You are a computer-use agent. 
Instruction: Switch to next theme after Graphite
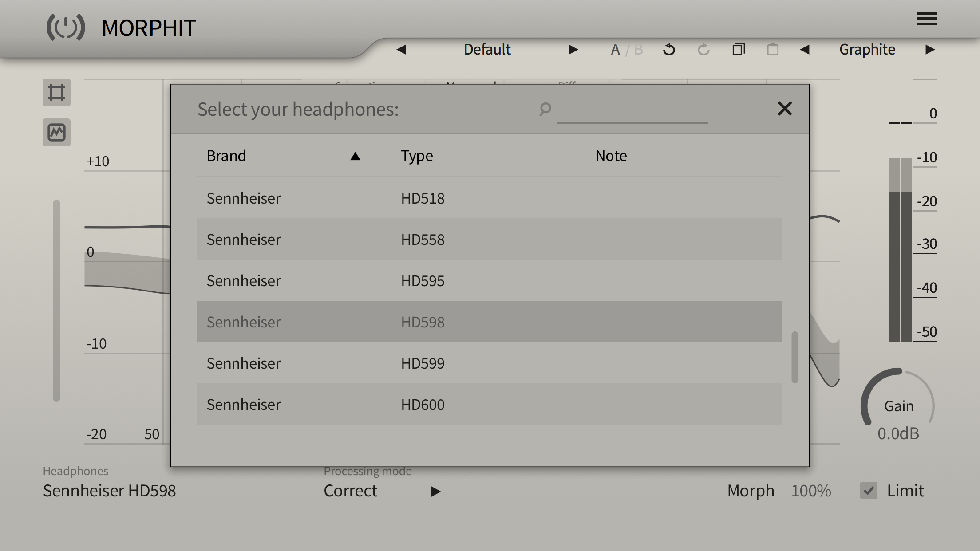click(x=930, y=50)
